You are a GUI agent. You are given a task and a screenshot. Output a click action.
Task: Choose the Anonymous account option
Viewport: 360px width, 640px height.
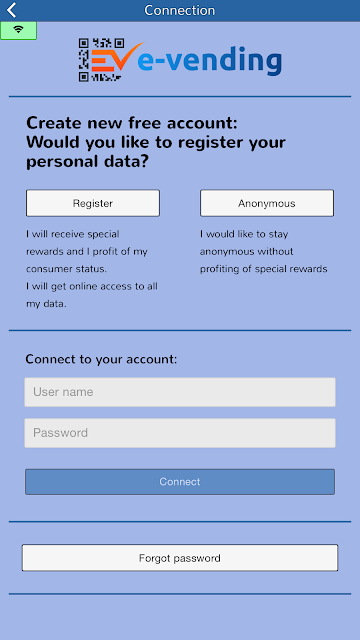(x=267, y=203)
